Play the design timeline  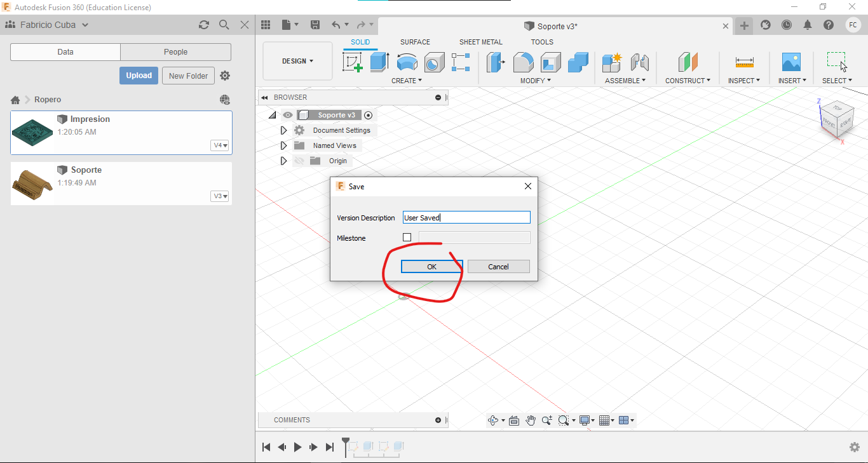[x=297, y=447]
